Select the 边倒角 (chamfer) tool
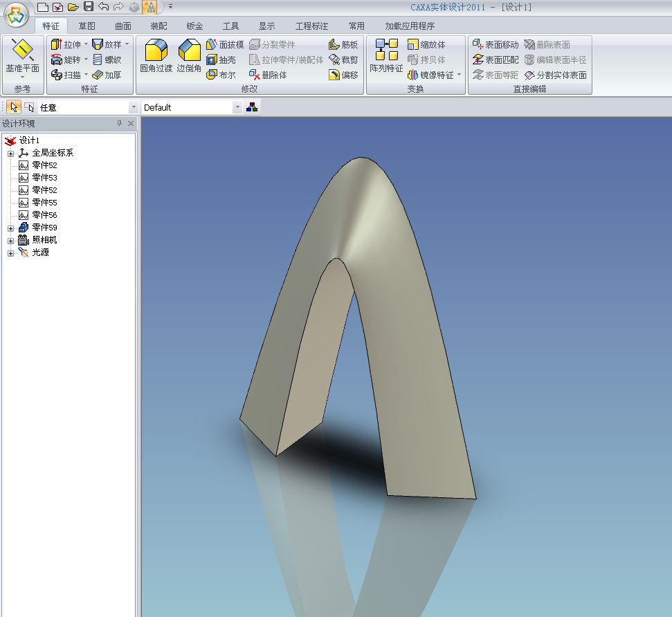Viewport: 672px width, 617px height. pyautogui.click(x=189, y=56)
